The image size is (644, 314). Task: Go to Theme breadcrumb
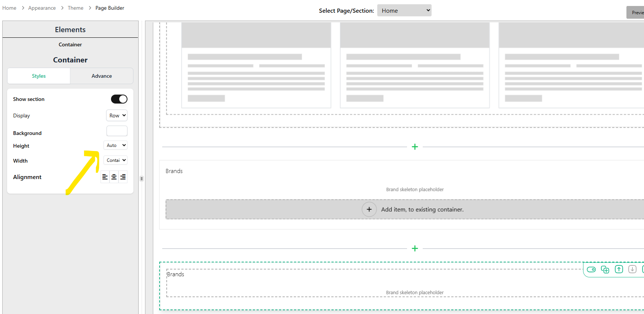click(x=76, y=8)
